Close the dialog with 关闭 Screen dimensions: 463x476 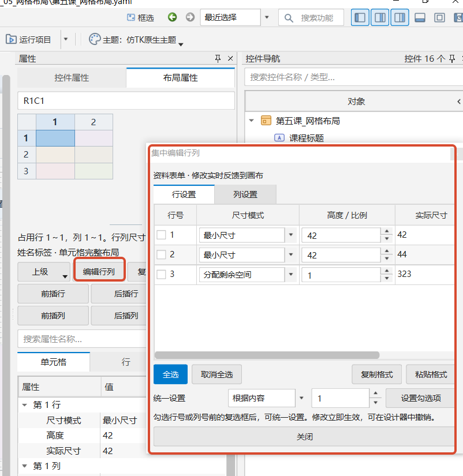click(x=304, y=437)
